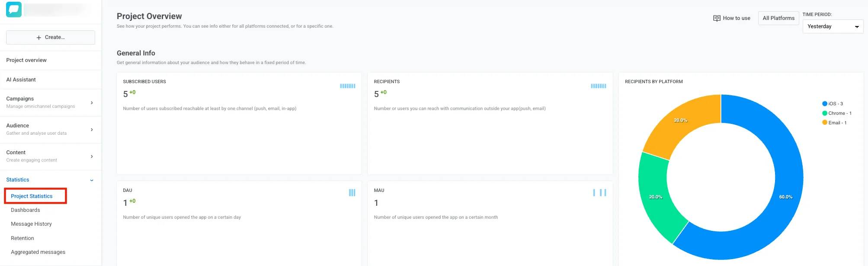Click the MAU mini chart icon
Screen dimensions: 868x266
tap(599, 193)
